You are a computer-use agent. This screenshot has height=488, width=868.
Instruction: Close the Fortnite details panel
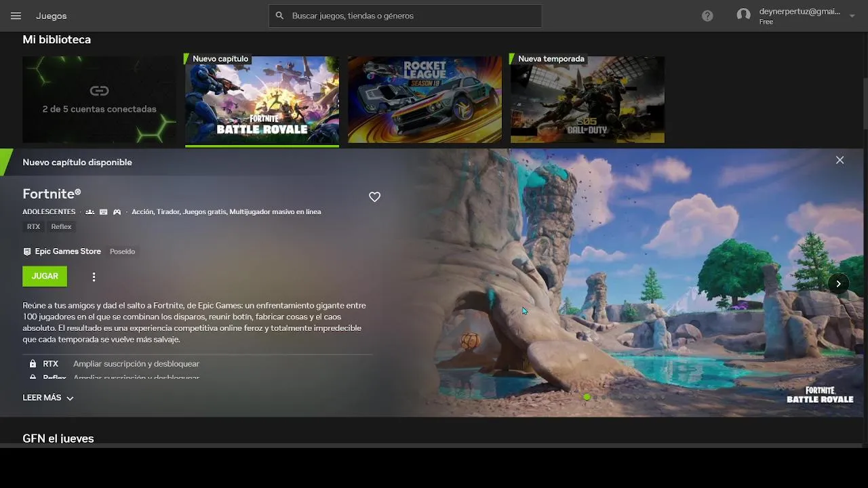point(840,161)
